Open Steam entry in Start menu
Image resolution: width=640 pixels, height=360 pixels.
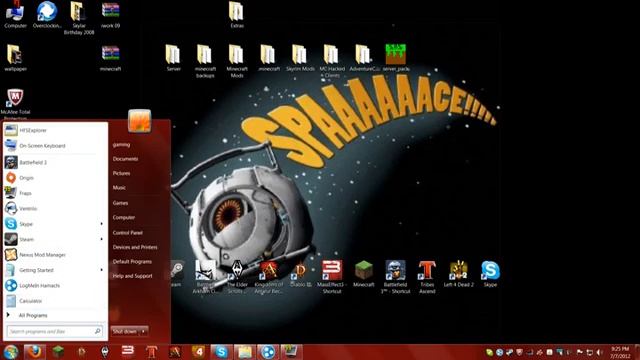click(55, 239)
